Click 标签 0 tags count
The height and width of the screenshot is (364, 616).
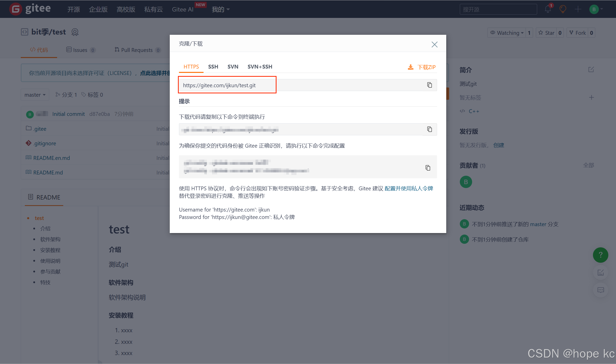click(92, 95)
